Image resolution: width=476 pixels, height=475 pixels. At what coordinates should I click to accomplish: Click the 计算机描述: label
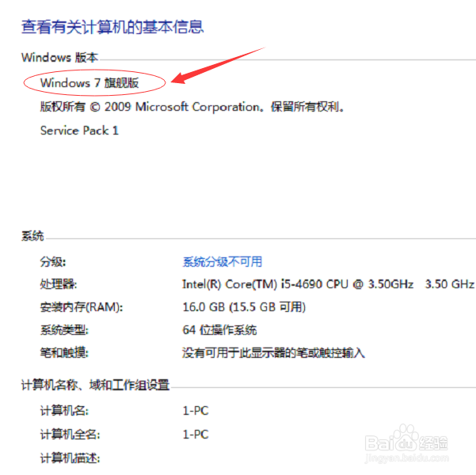coord(70,458)
